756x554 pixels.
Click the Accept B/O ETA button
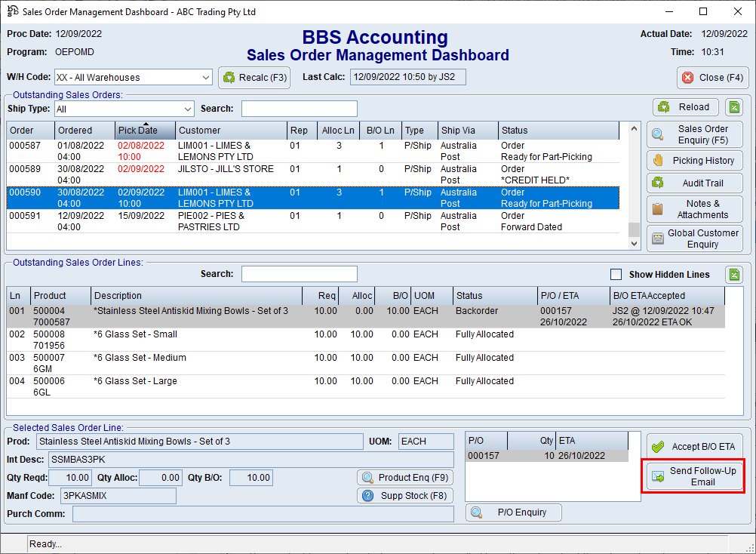click(693, 446)
